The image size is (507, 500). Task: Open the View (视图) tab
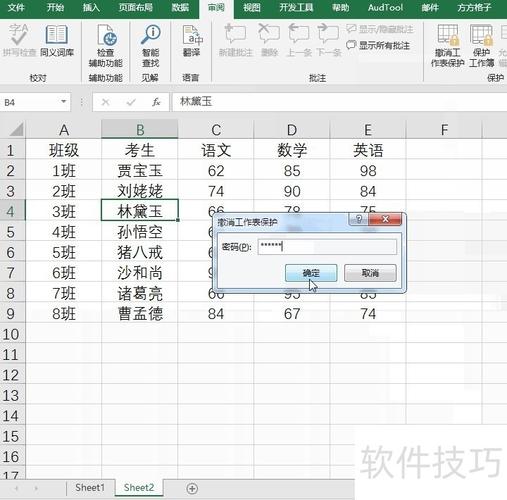(x=252, y=7)
